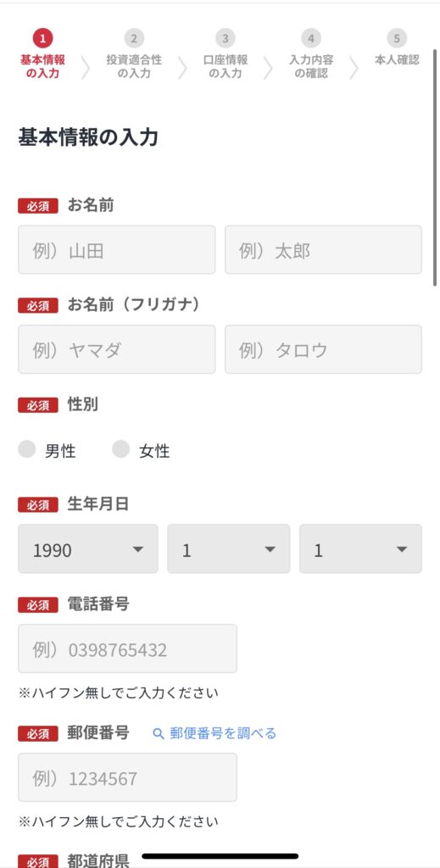Click the step 1 circle icon
The height and width of the screenshot is (868, 440).
pos(42,39)
